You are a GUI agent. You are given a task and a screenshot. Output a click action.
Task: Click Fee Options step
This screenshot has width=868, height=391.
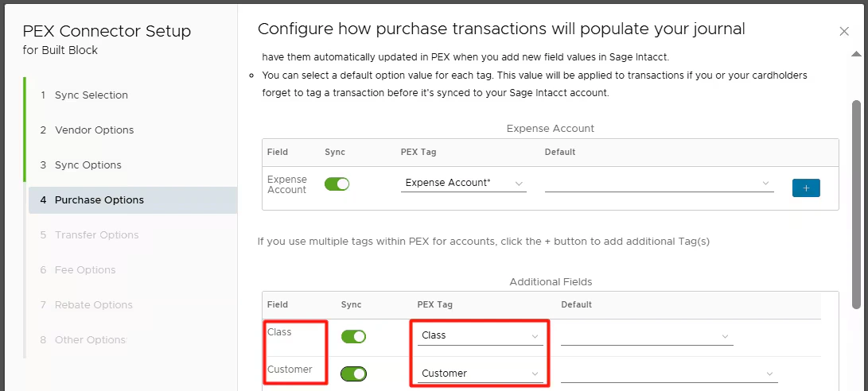click(x=84, y=270)
